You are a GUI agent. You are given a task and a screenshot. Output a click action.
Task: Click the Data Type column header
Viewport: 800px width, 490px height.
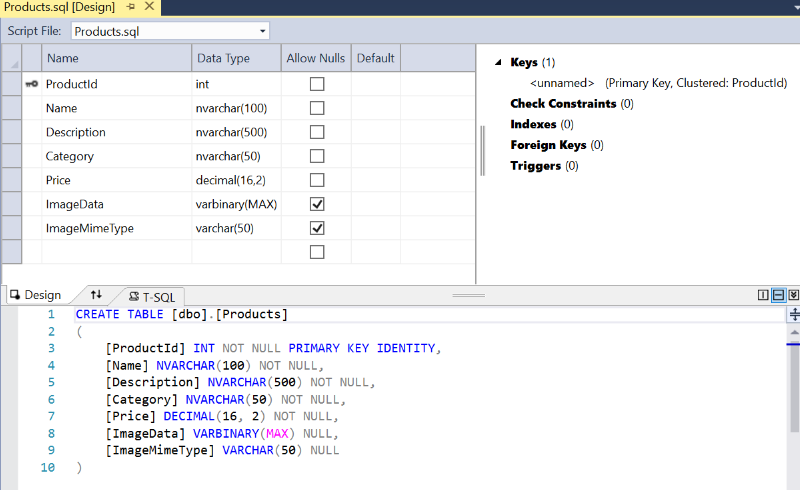[x=236, y=58]
